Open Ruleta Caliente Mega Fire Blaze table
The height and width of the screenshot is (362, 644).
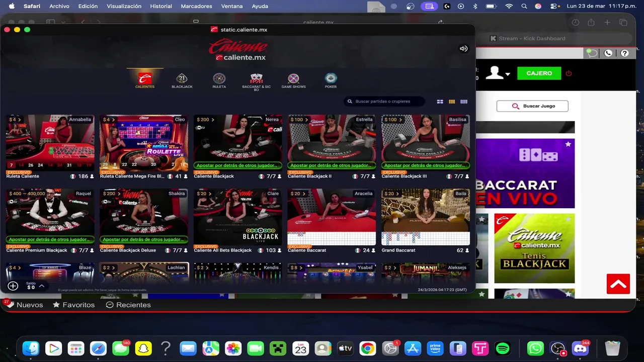coord(144,147)
